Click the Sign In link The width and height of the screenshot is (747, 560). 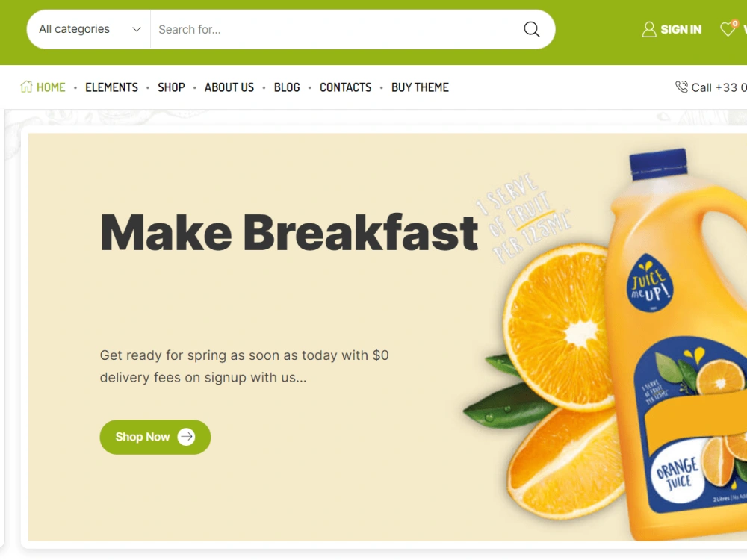tap(681, 30)
